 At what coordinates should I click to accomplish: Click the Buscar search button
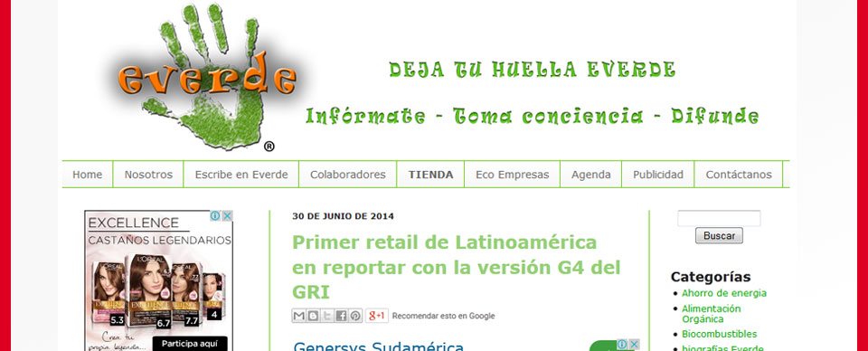[x=719, y=236]
